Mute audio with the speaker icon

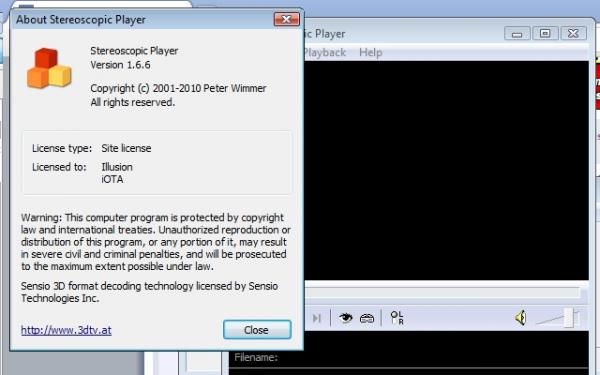520,318
